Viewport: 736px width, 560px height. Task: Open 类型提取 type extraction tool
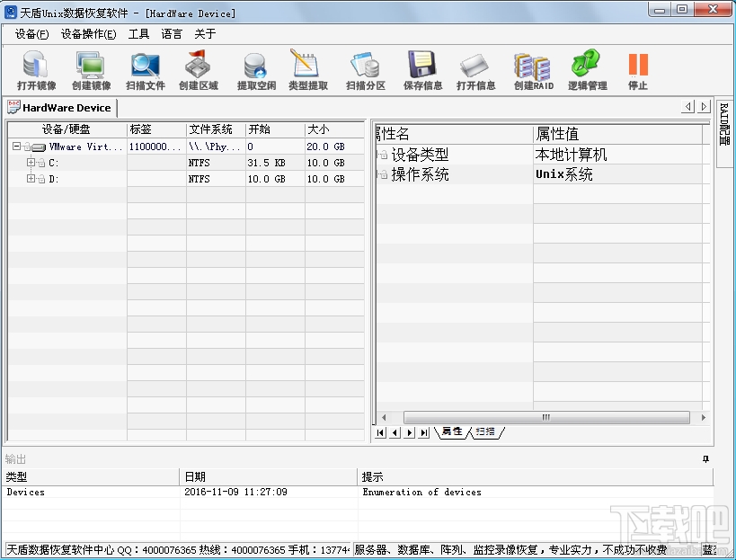tap(308, 70)
